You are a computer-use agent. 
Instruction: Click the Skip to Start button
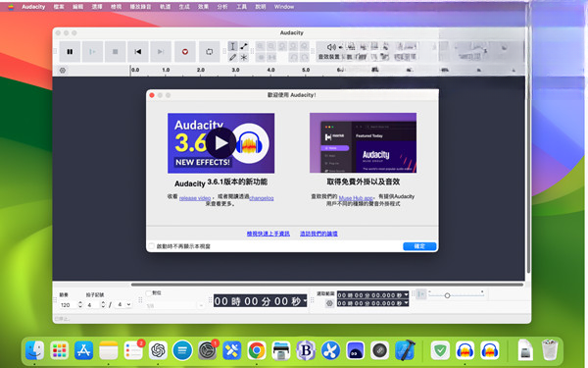pos(138,51)
